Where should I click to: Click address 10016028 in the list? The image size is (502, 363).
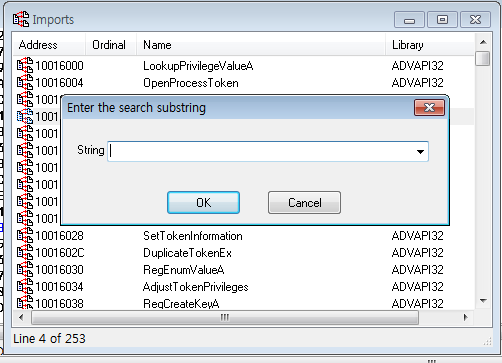pyautogui.click(x=59, y=236)
